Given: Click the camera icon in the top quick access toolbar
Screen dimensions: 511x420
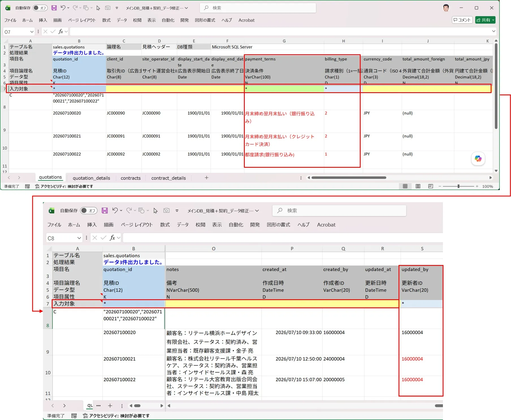Looking at the screenshot, I should pyautogui.click(x=108, y=8).
